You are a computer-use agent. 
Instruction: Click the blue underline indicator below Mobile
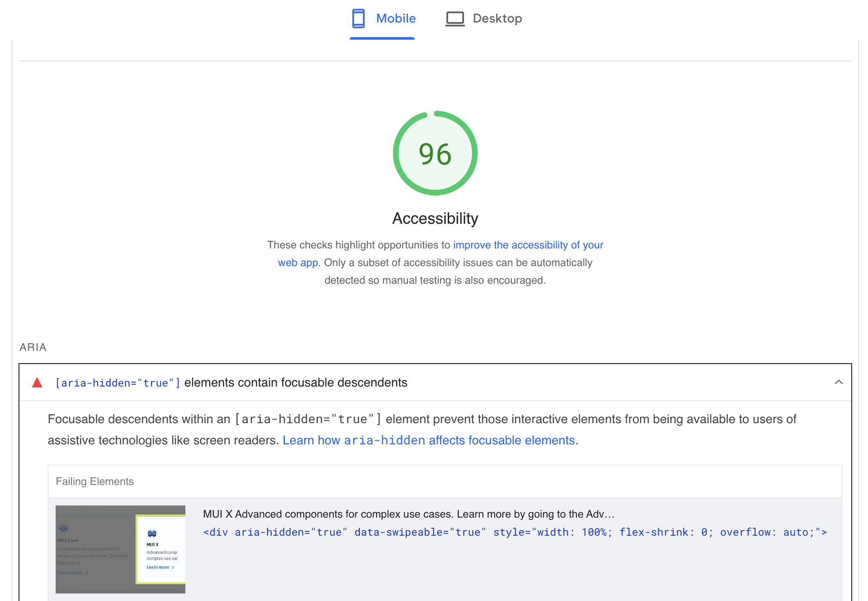[382, 39]
